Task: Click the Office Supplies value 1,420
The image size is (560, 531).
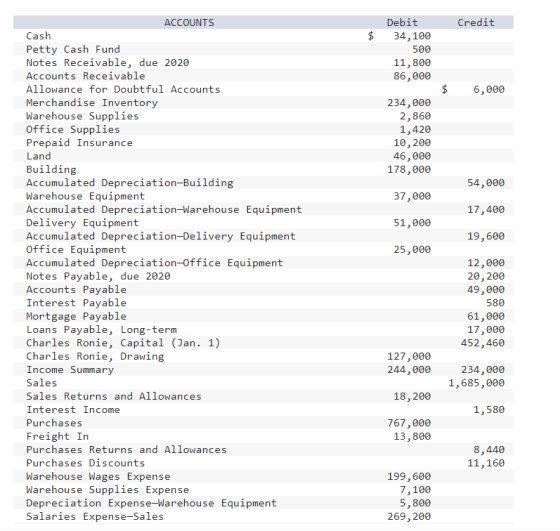Action: tap(415, 129)
